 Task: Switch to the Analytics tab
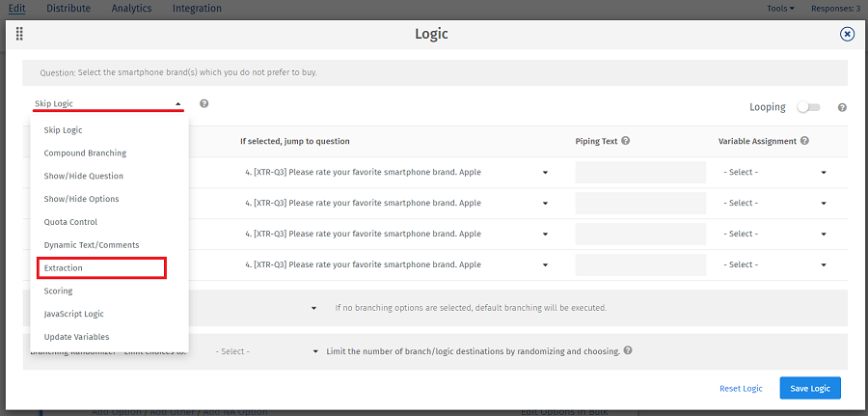pyautogui.click(x=131, y=9)
